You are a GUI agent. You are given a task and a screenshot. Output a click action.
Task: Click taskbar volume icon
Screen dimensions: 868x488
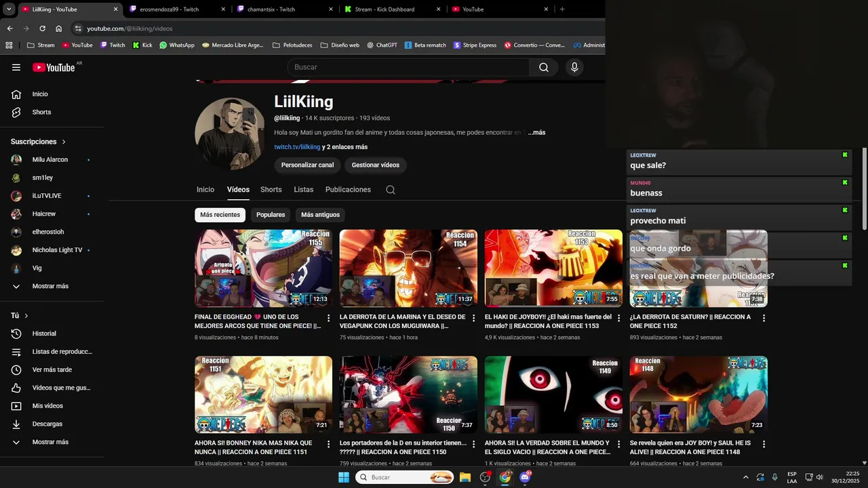tap(819, 477)
